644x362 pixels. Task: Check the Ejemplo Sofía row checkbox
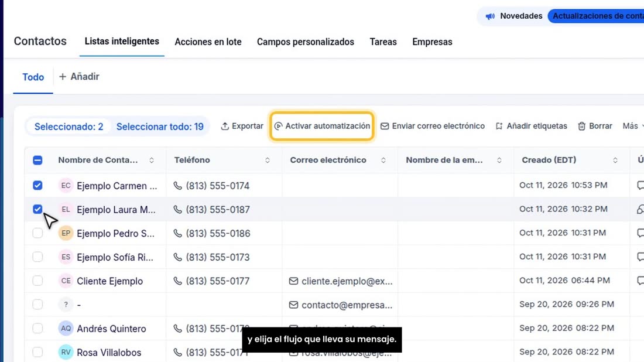[x=37, y=257]
